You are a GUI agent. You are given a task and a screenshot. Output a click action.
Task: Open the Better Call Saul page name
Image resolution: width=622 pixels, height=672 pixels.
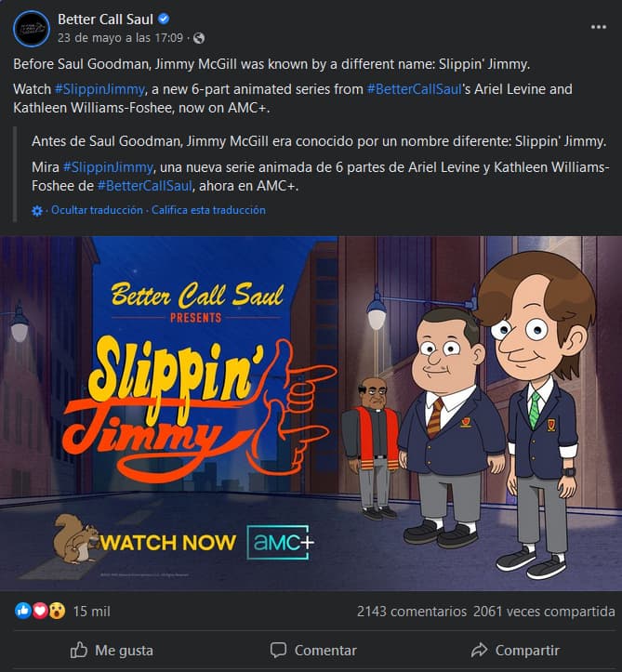pos(105,20)
